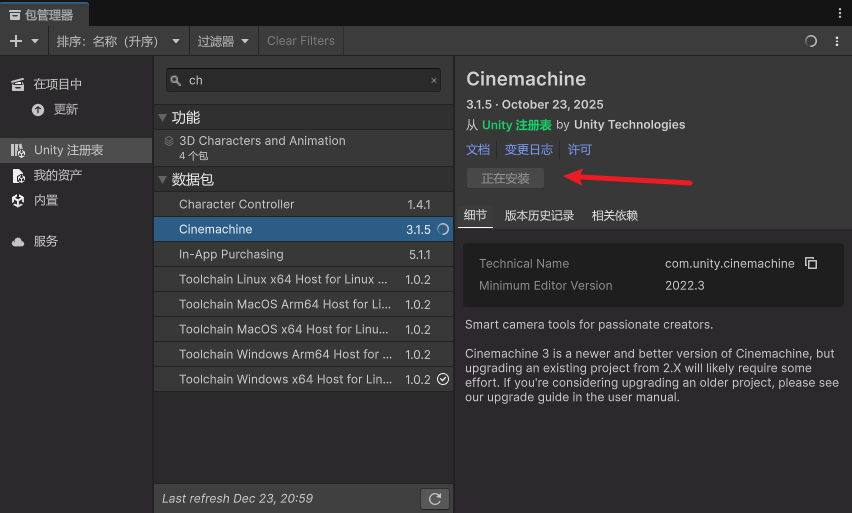The width and height of the screenshot is (852, 513).
Task: Select Toolchain Windows Arm64 Host package
Action: pos(303,354)
